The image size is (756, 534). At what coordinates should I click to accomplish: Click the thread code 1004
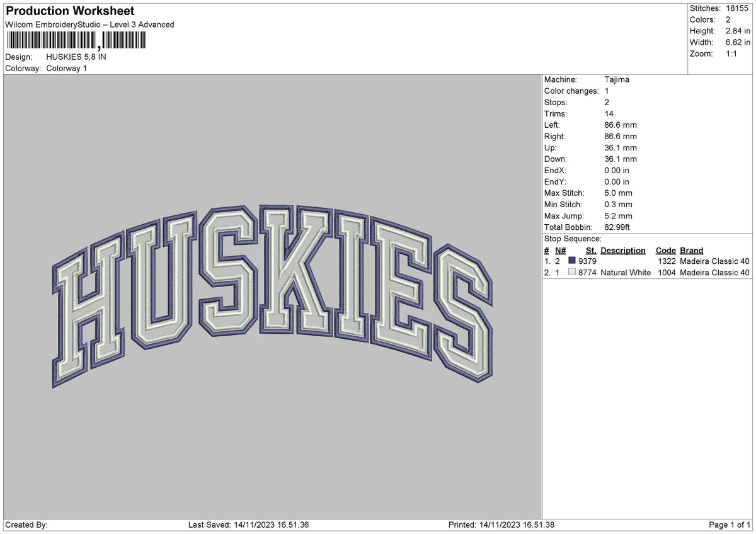tap(667, 272)
